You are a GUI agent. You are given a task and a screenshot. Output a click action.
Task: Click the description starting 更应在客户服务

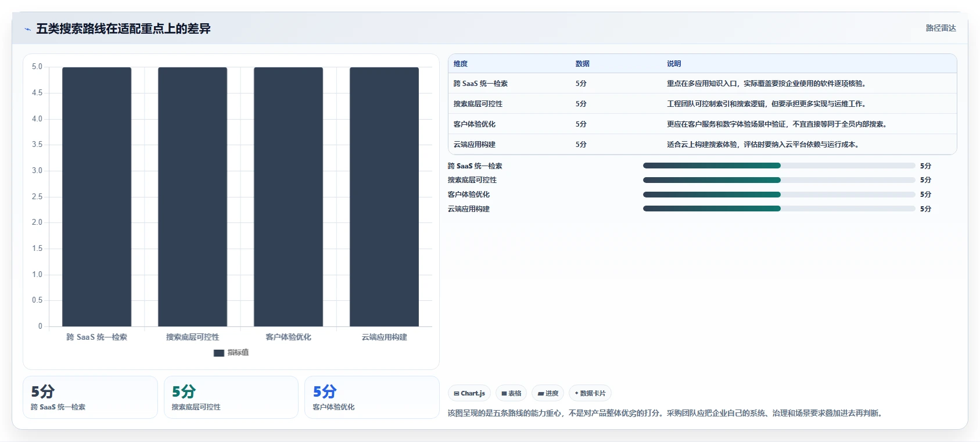[x=778, y=124]
